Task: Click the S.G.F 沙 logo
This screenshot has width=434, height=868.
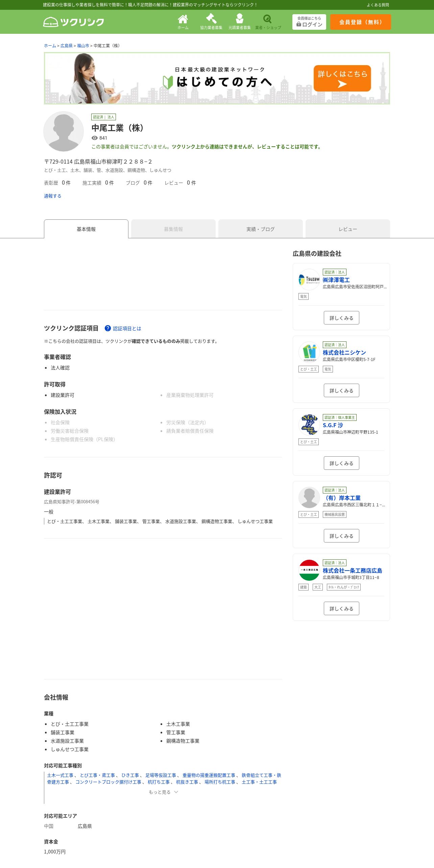Action: point(309,425)
